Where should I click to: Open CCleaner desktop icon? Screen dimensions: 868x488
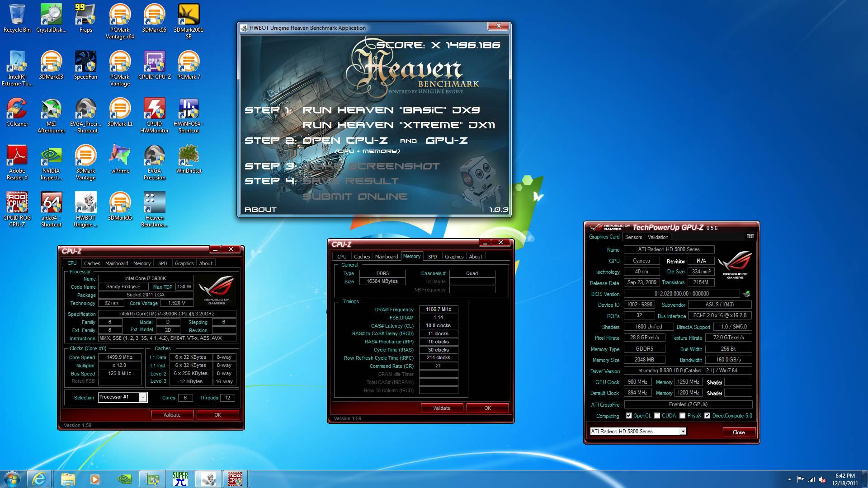pyautogui.click(x=17, y=112)
